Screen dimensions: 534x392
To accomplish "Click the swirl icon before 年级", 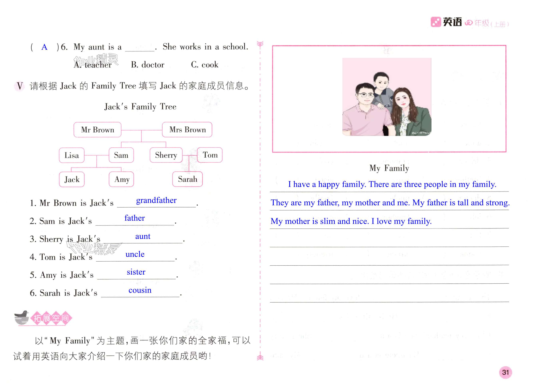I will (x=468, y=23).
